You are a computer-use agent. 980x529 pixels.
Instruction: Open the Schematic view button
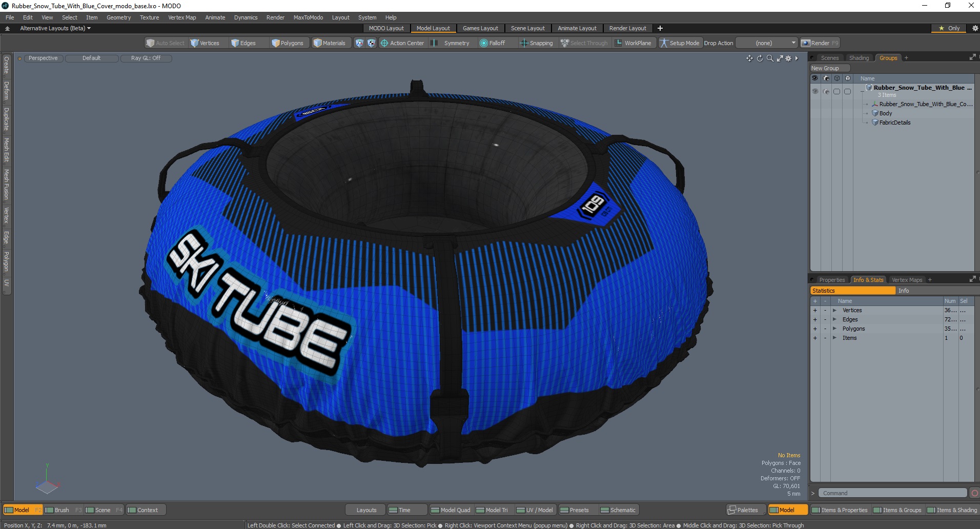tap(618, 510)
